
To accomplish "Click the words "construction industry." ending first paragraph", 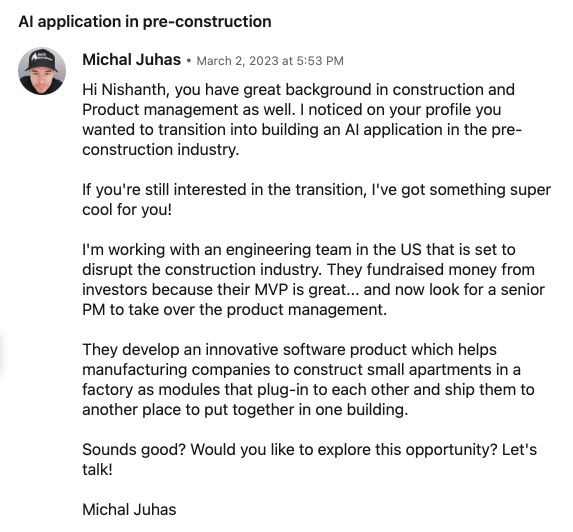I will coord(160,150).
